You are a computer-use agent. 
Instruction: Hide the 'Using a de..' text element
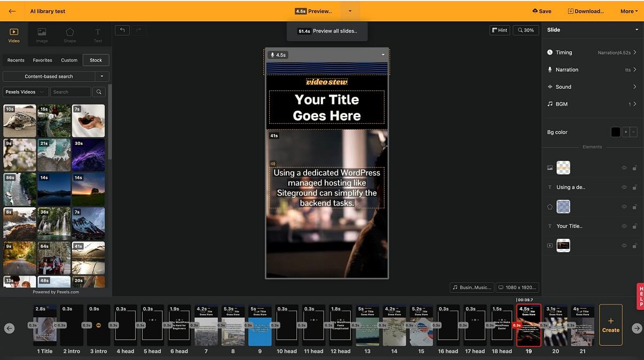click(624, 187)
